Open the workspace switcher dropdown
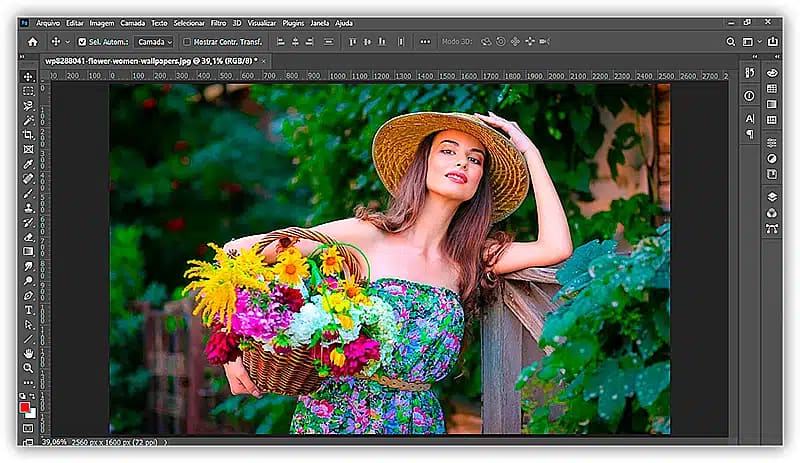This screenshot has width=800, height=463. 752,42
